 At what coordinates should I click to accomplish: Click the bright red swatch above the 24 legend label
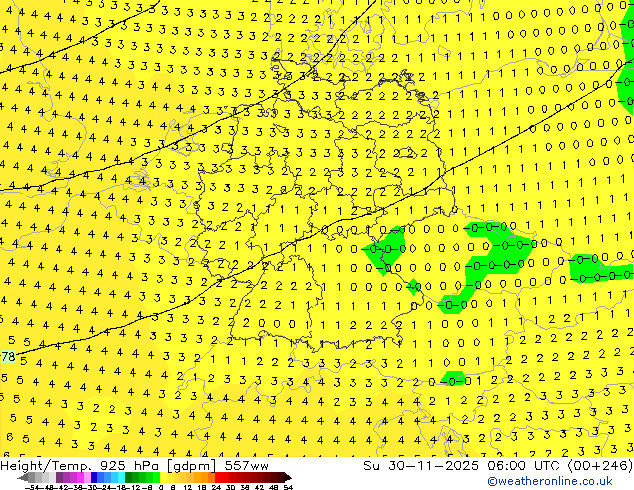coord(218,477)
